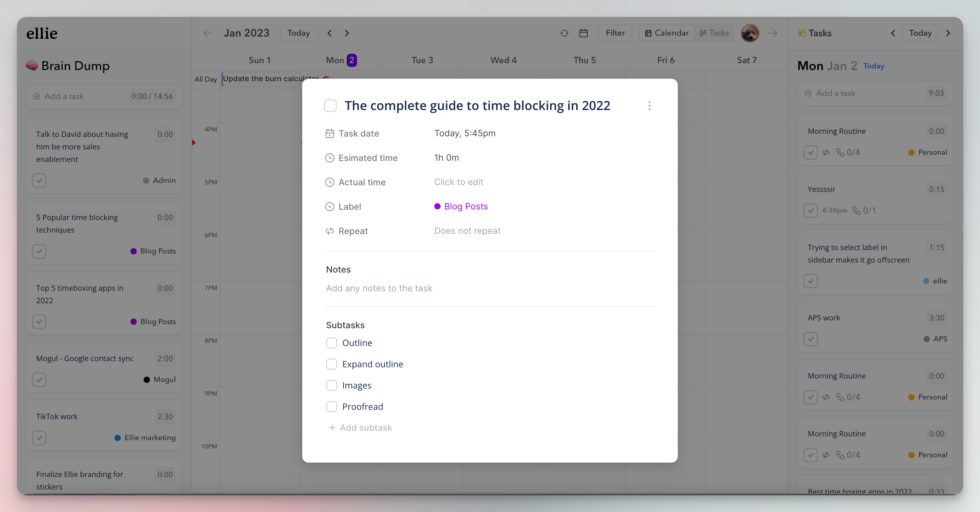The image size is (980, 512).
Task: Click subtask icon on Yessssir task
Action: coord(856,210)
